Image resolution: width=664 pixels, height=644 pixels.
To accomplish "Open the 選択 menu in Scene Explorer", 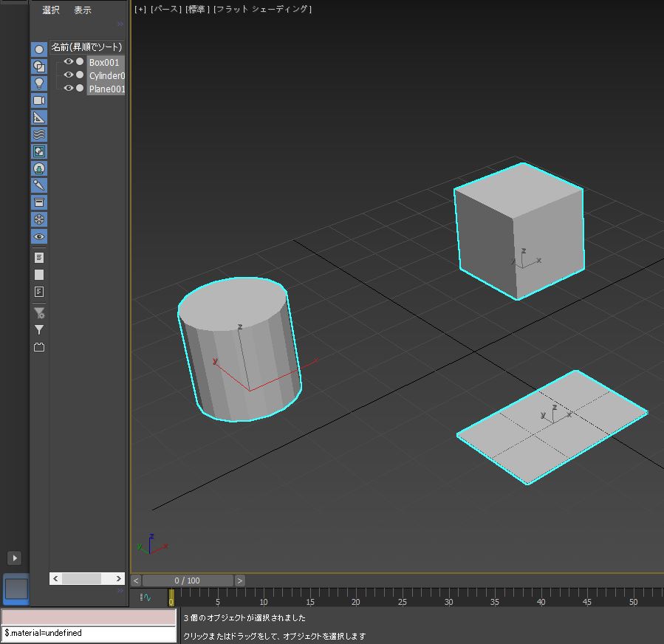I will [51, 10].
